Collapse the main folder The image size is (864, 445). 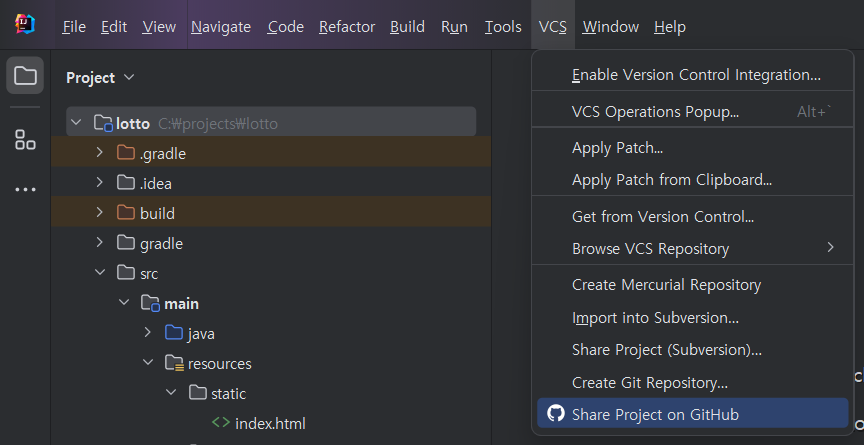[x=124, y=302]
